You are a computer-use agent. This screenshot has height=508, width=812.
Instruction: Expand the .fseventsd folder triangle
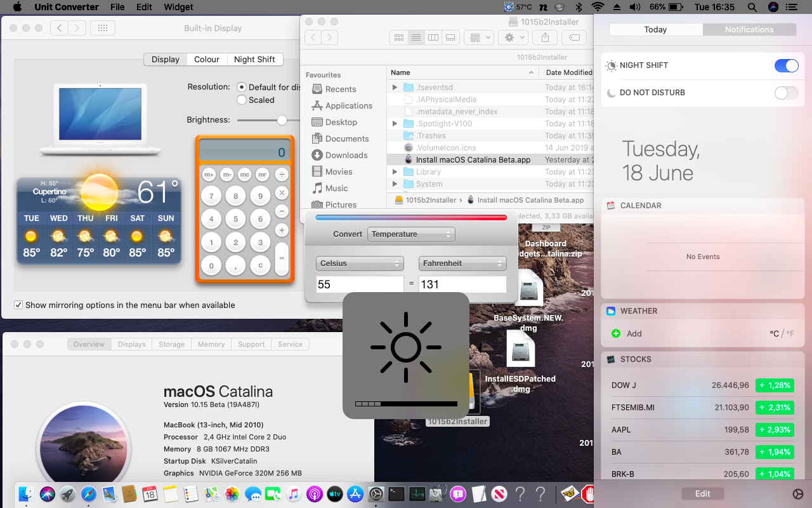point(395,88)
